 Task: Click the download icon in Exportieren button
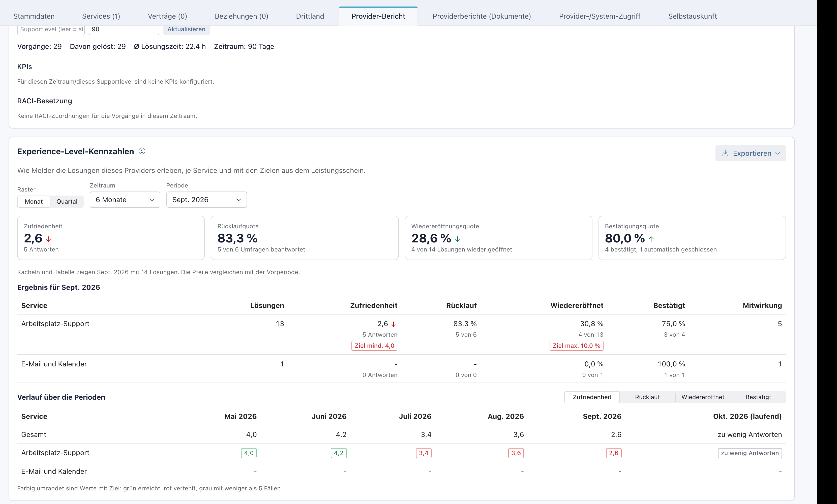pyautogui.click(x=725, y=153)
